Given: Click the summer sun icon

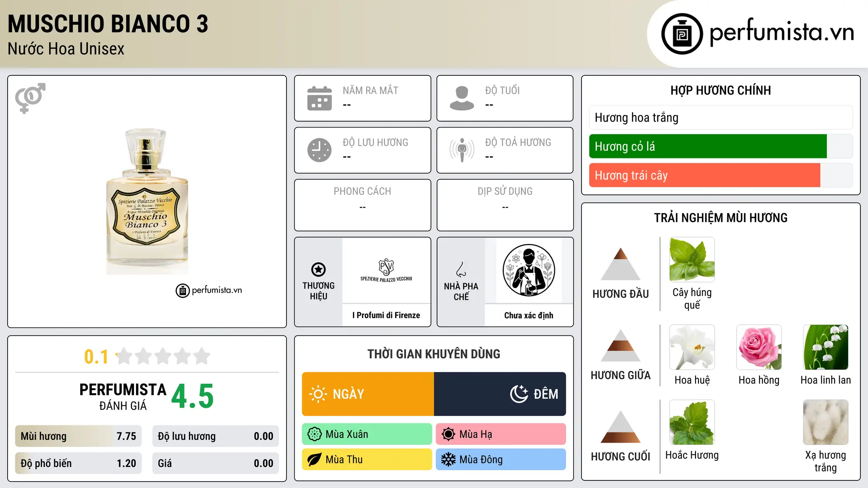Looking at the screenshot, I should (x=448, y=434).
